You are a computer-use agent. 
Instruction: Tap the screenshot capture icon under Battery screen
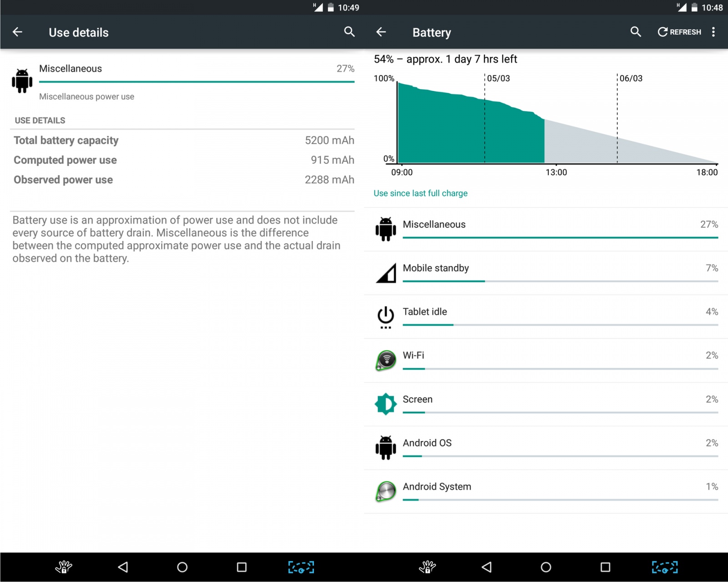(x=665, y=567)
